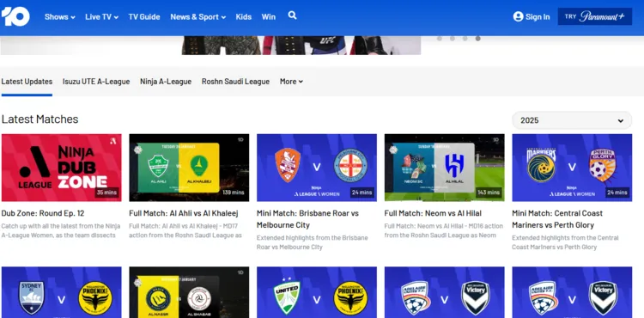Open Canberra United vs Wellington Phoenix thumbnail
644x318 pixels.
pyautogui.click(x=317, y=292)
